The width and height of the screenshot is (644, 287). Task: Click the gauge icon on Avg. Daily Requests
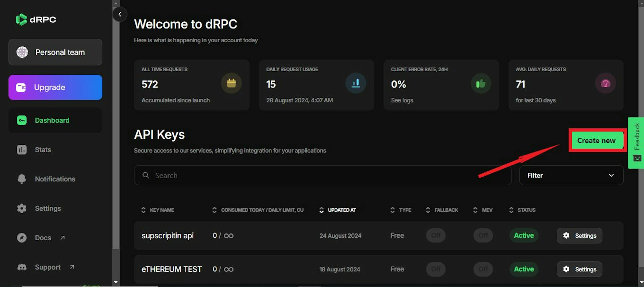tap(605, 83)
